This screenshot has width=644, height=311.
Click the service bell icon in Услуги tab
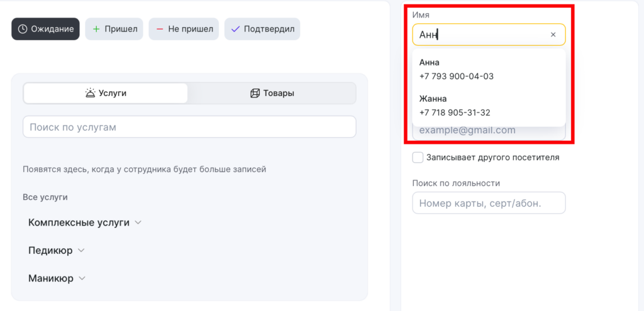coord(91,93)
